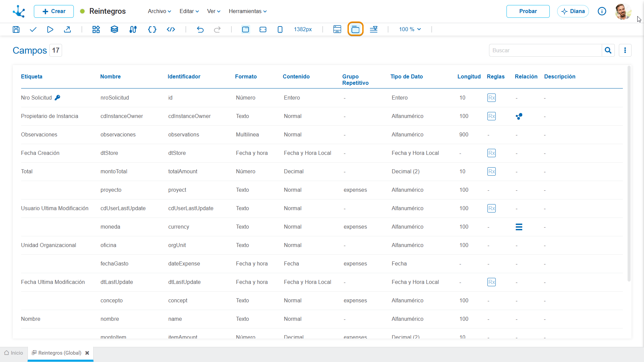The image size is (644, 362).
Task: Select the mobile device preview icon
Action: tap(280, 29)
